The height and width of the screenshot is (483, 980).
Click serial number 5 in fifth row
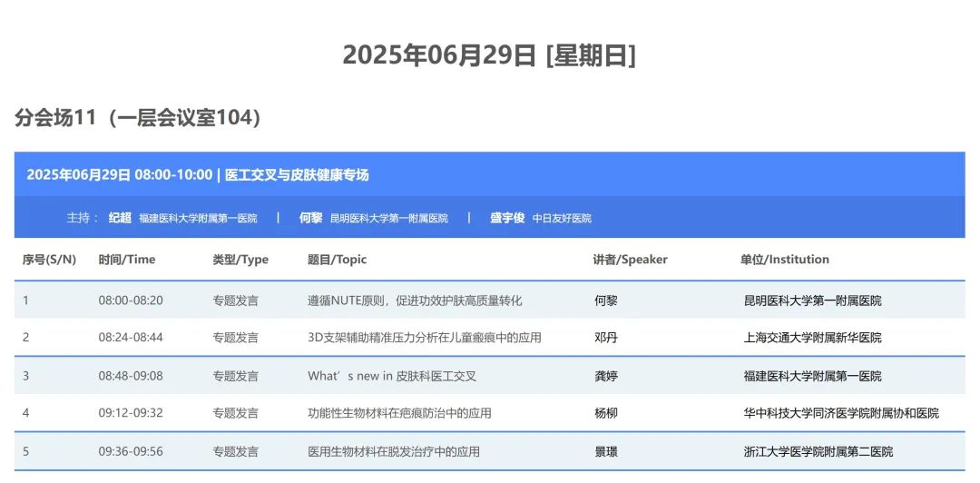25,451
